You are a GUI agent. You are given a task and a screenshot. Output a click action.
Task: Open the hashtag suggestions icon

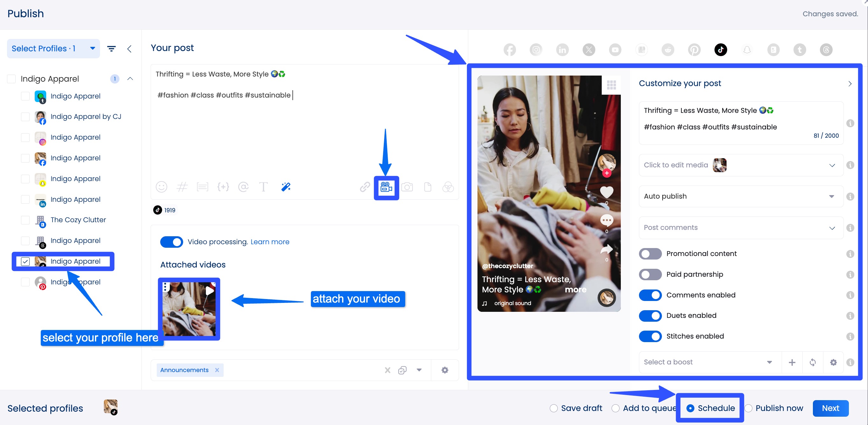point(182,187)
